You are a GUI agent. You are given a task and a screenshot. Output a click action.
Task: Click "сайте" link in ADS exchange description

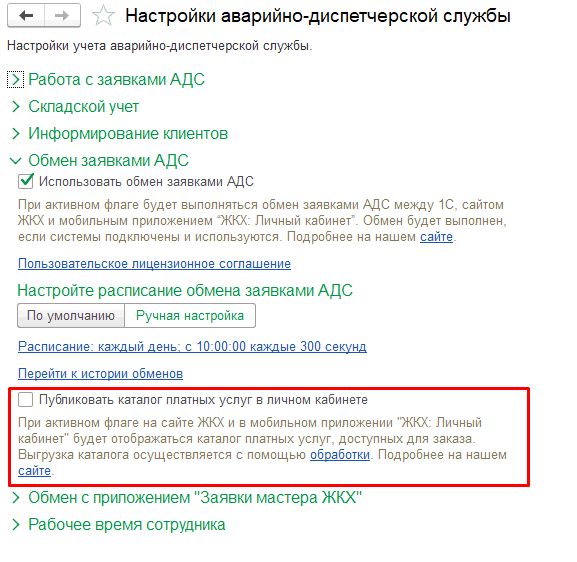click(436, 237)
